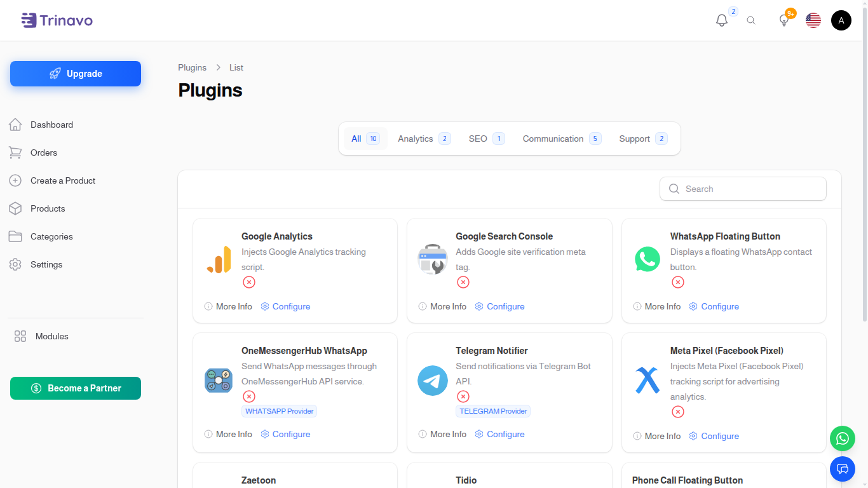
Task: Open More Info for Google Search Console
Action: pos(442,306)
